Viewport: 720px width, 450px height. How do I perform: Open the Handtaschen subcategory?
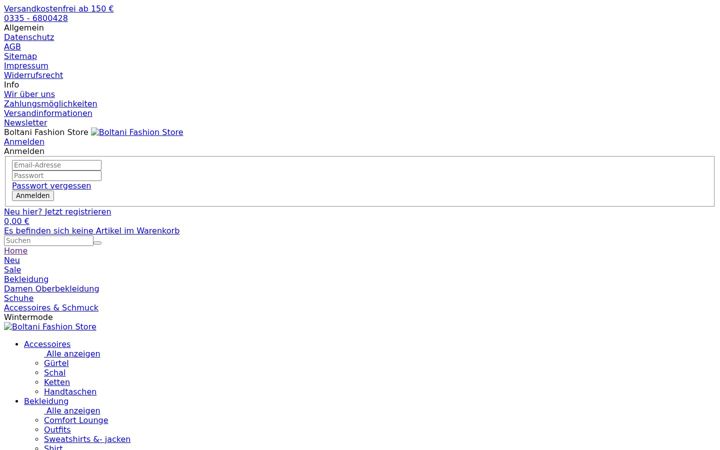[70, 392]
